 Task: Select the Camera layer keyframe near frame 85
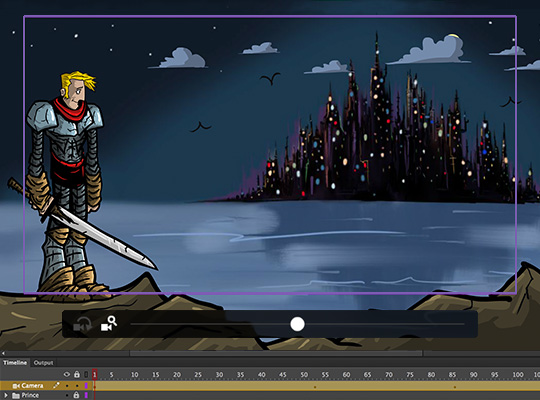click(455, 387)
